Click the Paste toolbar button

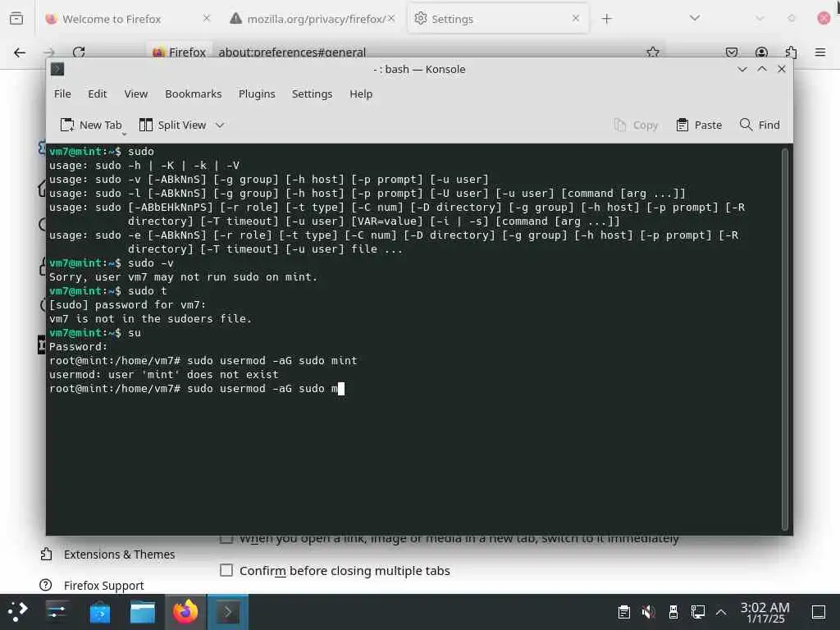[x=699, y=125]
